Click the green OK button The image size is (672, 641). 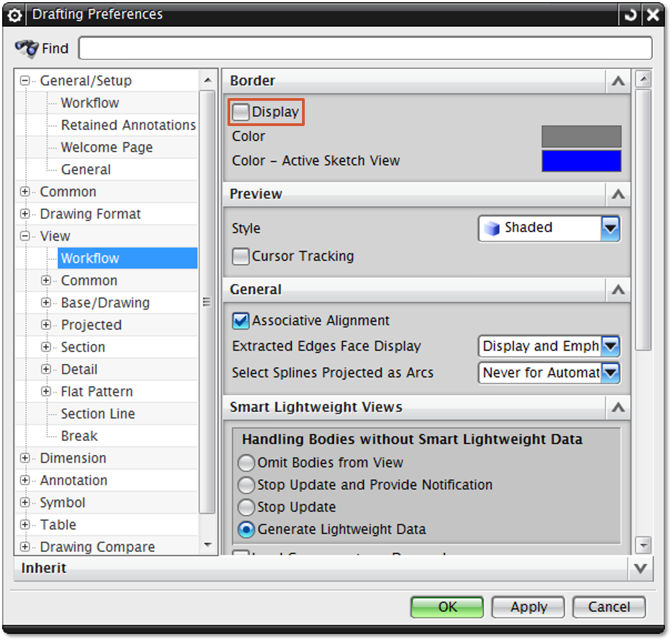coord(447,607)
